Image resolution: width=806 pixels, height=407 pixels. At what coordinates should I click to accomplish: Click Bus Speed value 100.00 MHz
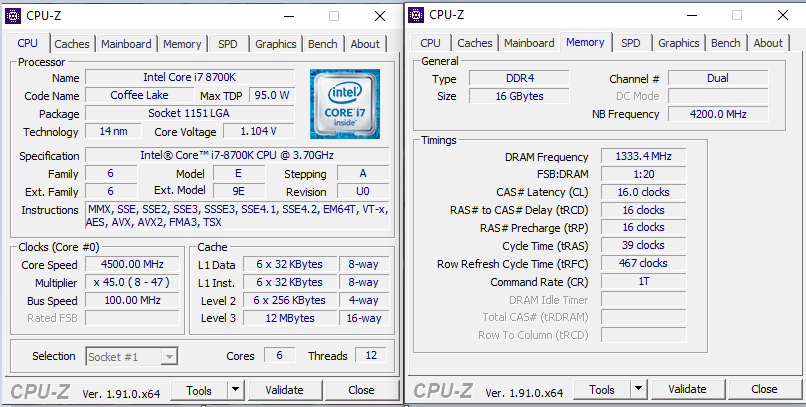coord(132,301)
